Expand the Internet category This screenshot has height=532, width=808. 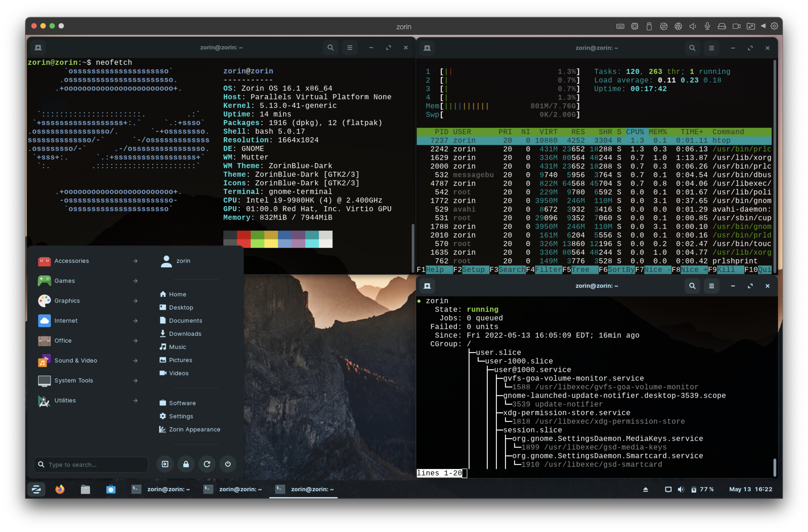click(88, 320)
